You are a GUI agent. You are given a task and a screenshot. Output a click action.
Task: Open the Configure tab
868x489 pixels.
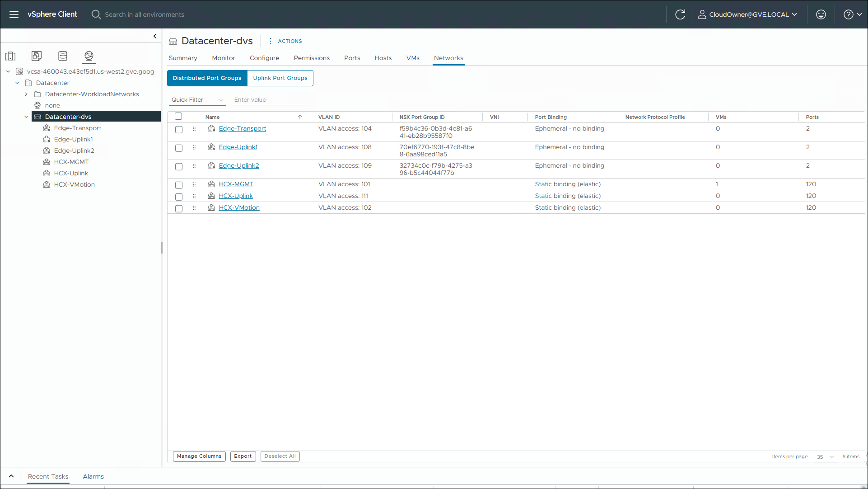point(264,58)
